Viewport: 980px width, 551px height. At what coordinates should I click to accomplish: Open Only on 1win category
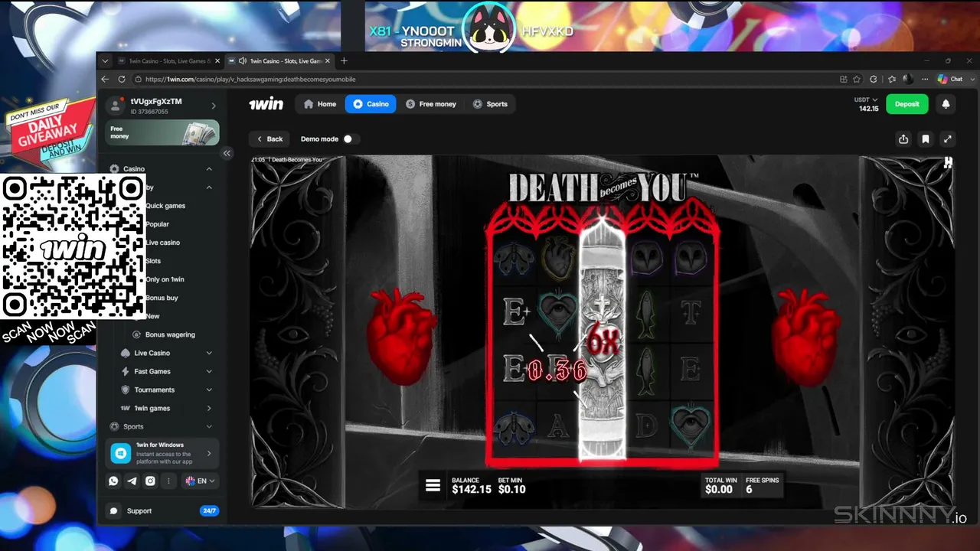(165, 279)
